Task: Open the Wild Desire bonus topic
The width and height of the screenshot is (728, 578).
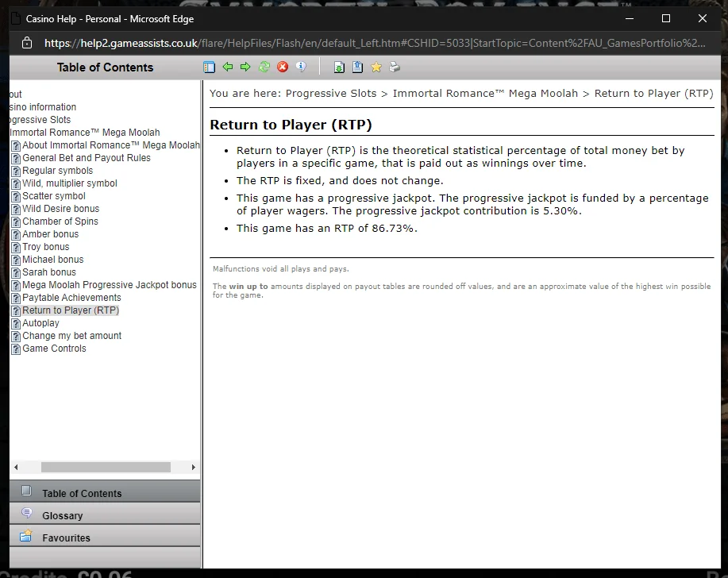Action: (61, 209)
